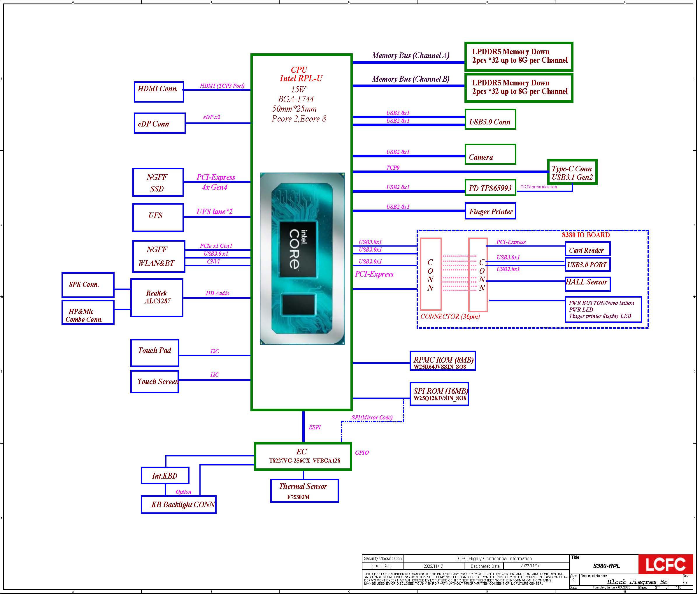This screenshot has height=594, width=700.
Task: Select the NGFF WLAN&BT block
Action: click(x=158, y=256)
